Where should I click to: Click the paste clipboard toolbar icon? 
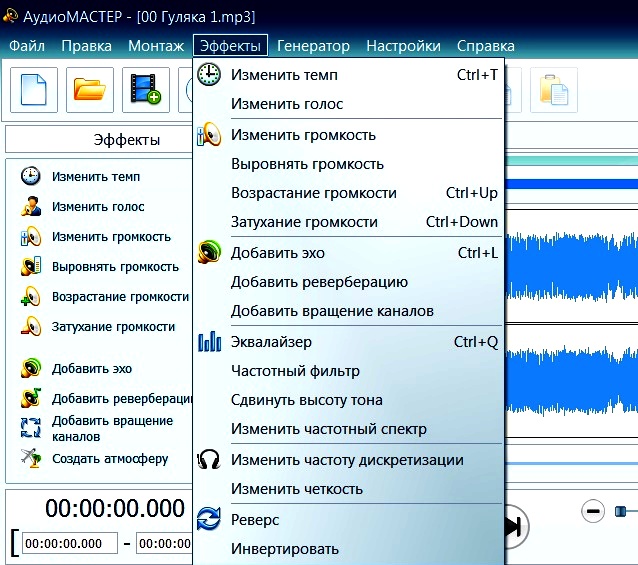click(554, 90)
